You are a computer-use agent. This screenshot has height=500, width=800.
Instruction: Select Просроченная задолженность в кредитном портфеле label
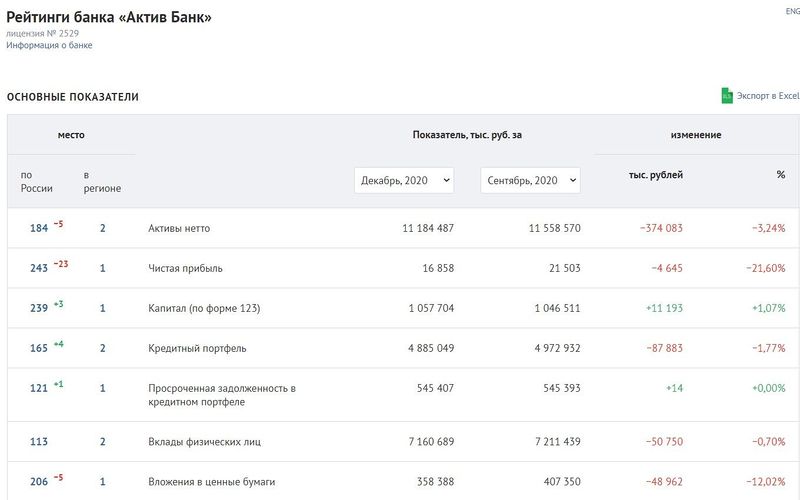click(x=222, y=395)
